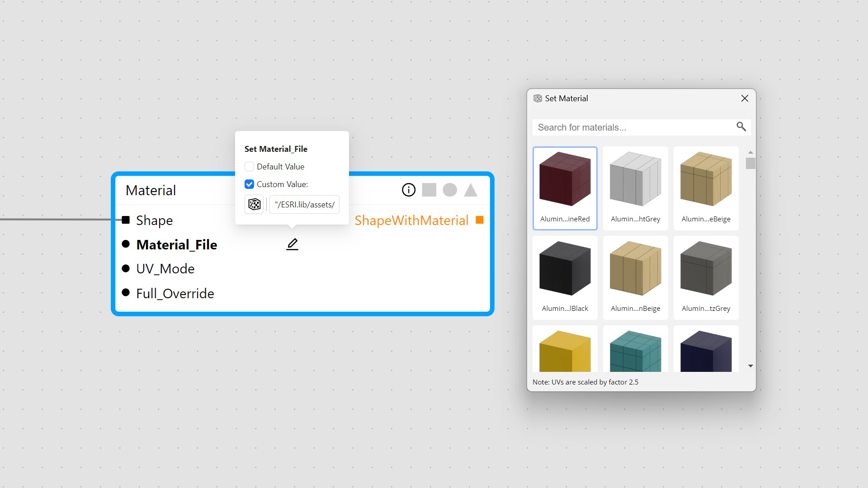Click the dice icon in Set Material title bar
The height and width of the screenshot is (488, 868).
(538, 98)
